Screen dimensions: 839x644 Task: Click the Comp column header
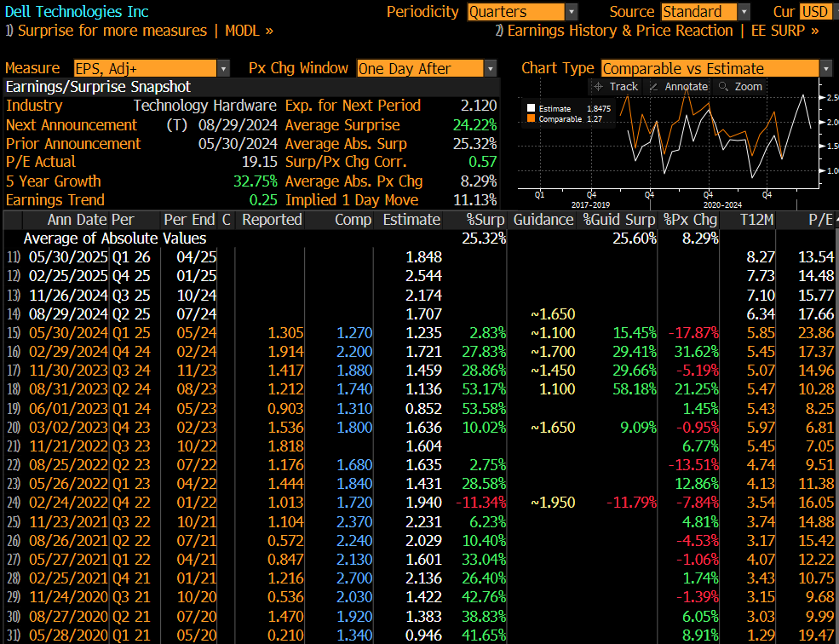point(353,220)
